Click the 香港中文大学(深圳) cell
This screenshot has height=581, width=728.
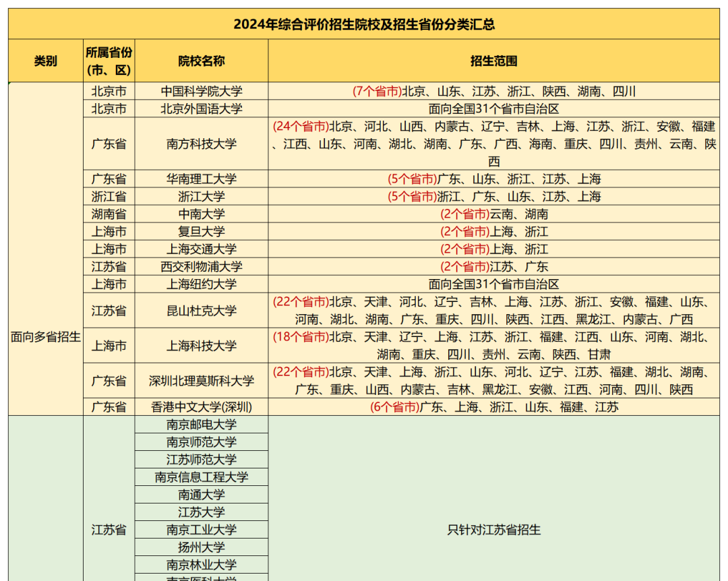[x=202, y=407]
